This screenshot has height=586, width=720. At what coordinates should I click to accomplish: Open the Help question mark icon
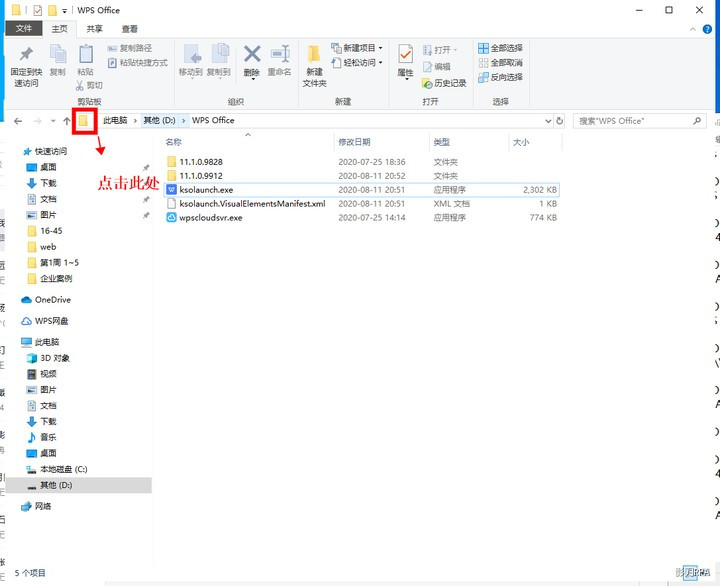click(707, 29)
